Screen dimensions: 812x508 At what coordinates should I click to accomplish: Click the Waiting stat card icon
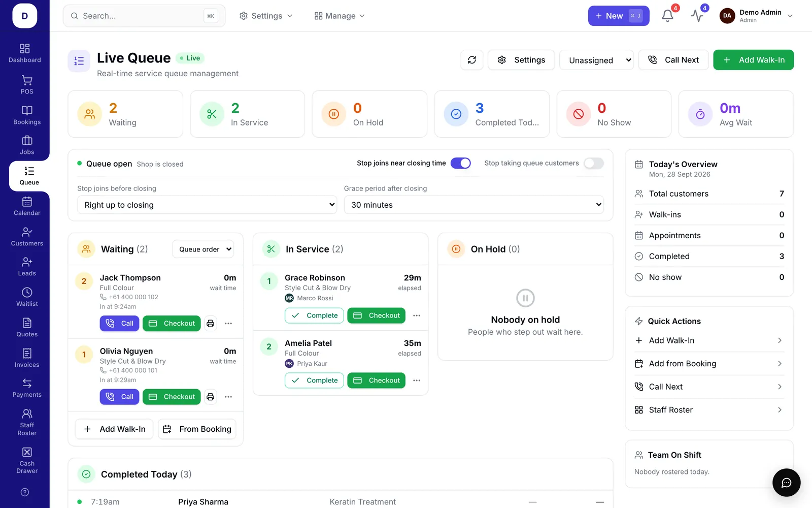tap(90, 114)
